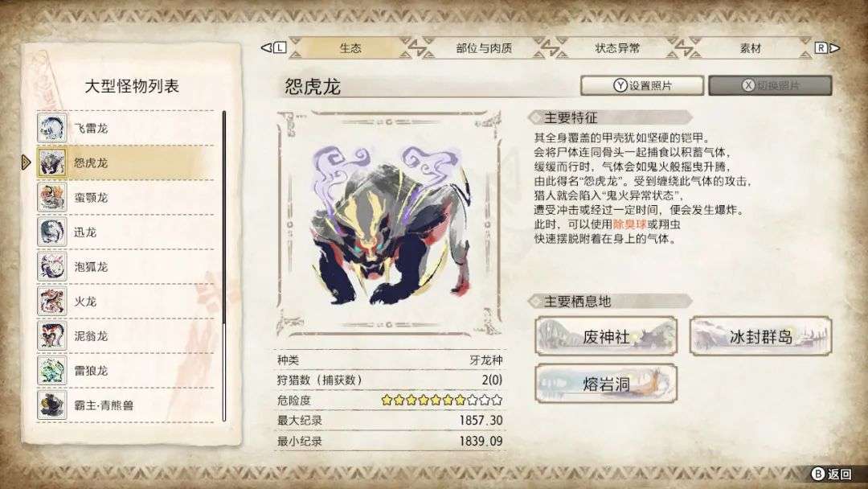868x489 pixels.
Task: Pick the 泥翁龙 monster icon
Action: pos(51,335)
